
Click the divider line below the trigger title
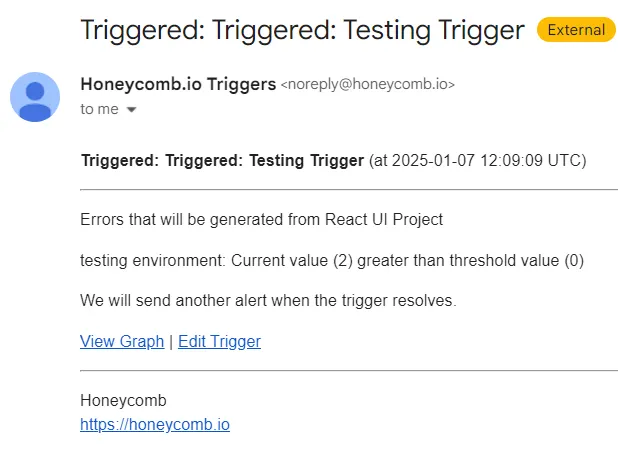tap(348, 189)
